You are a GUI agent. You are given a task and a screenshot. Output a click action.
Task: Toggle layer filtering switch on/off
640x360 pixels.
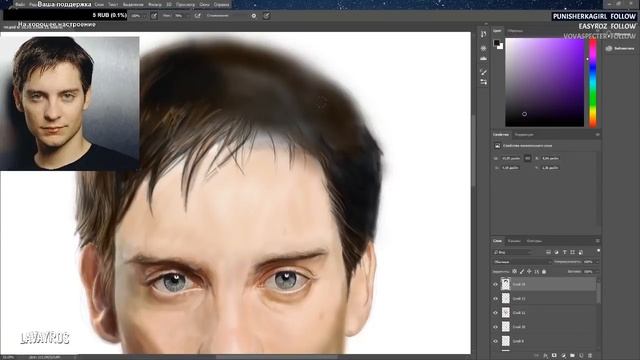[x=598, y=251]
